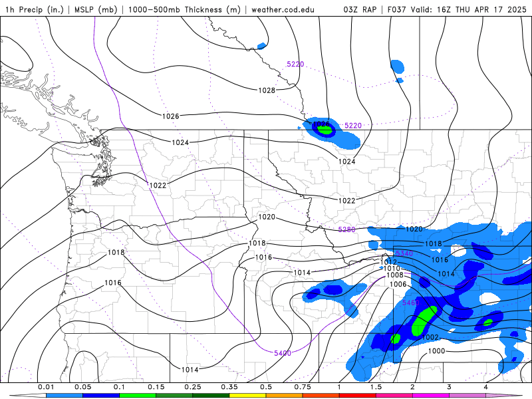Select the magenta 2 inch legend swatch
Viewport: 532px width, 399px height.
tap(431, 396)
